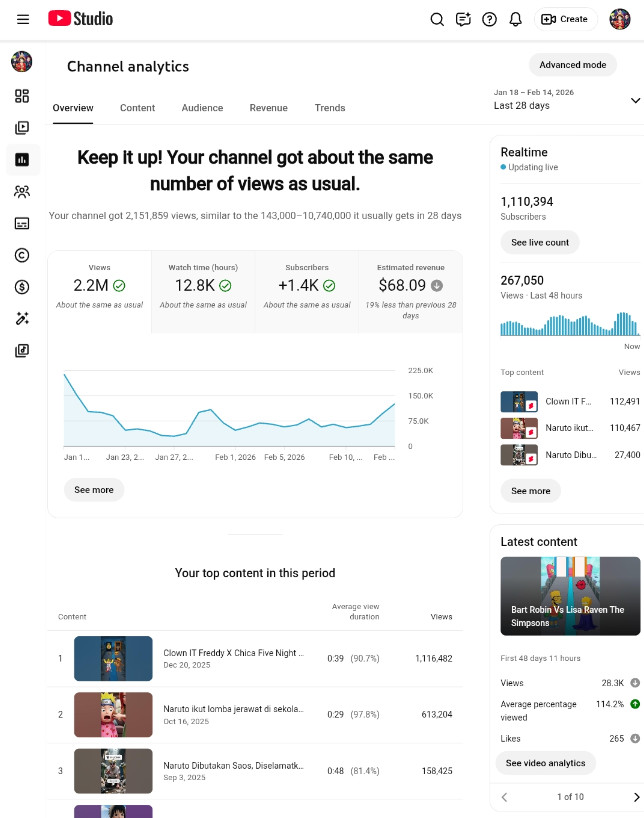Click the search magnifier icon in header
644x818 pixels.
click(x=437, y=19)
